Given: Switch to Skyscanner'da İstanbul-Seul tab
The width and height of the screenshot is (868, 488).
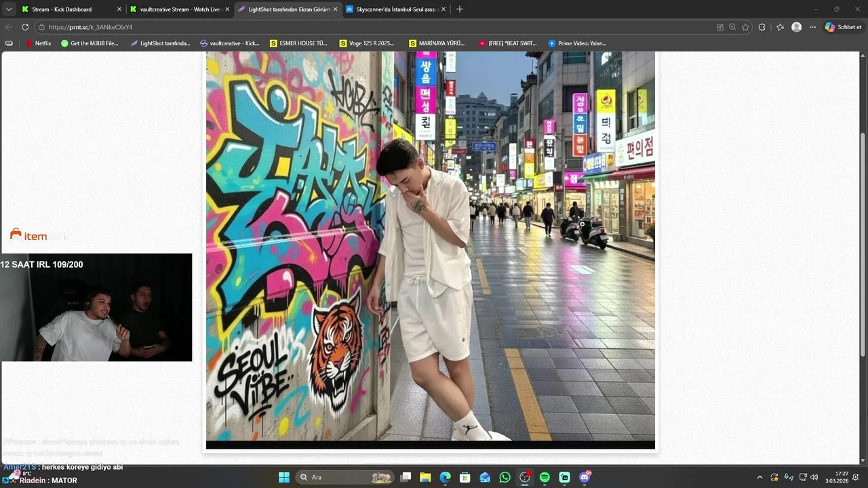Looking at the screenshot, I should click(x=396, y=9).
